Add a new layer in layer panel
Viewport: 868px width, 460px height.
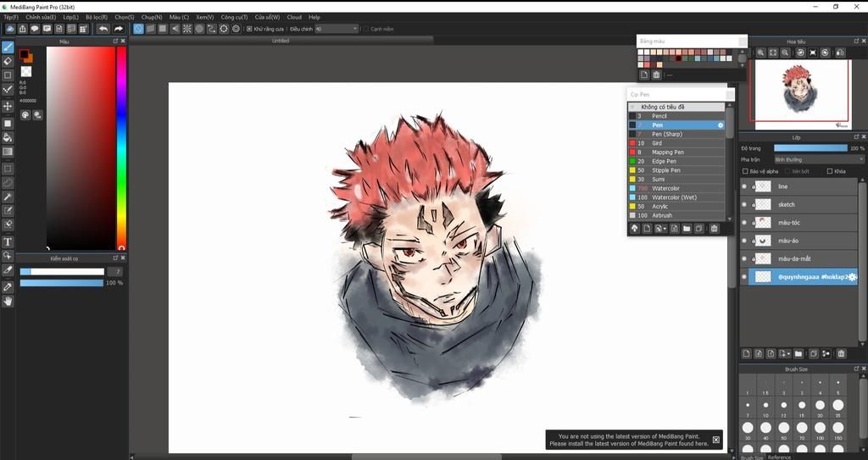(x=746, y=354)
